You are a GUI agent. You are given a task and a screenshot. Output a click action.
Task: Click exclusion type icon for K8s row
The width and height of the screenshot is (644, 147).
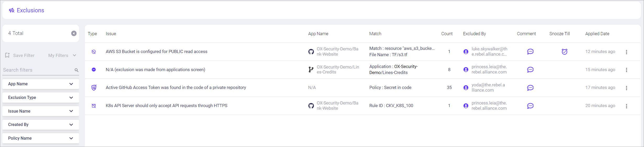click(x=94, y=106)
